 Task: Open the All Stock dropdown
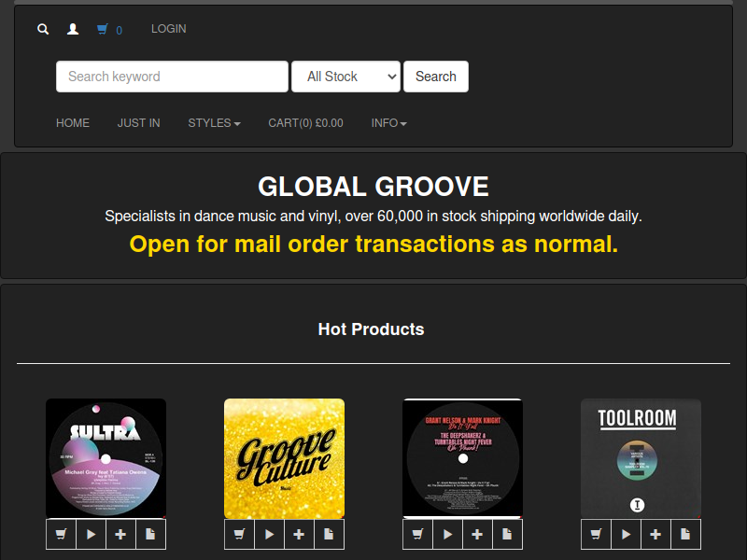pyautogui.click(x=345, y=77)
